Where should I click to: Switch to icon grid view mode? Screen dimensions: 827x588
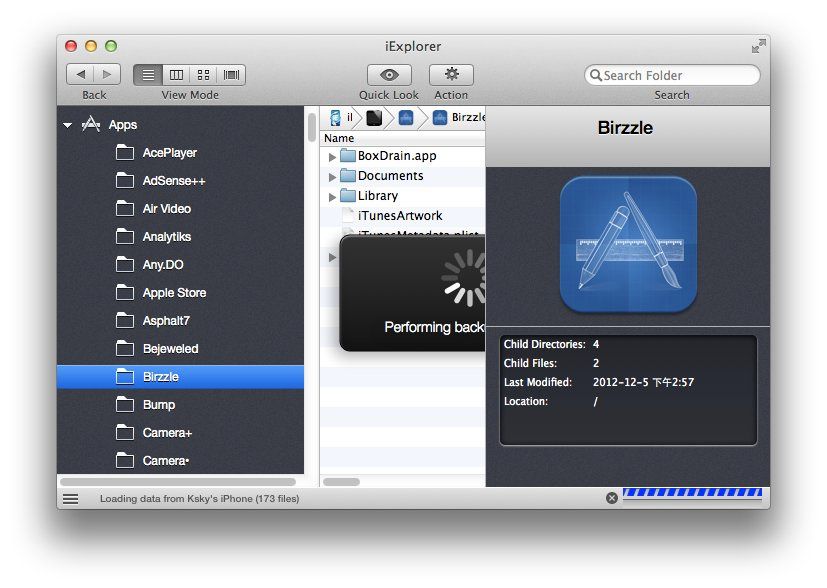pos(204,75)
